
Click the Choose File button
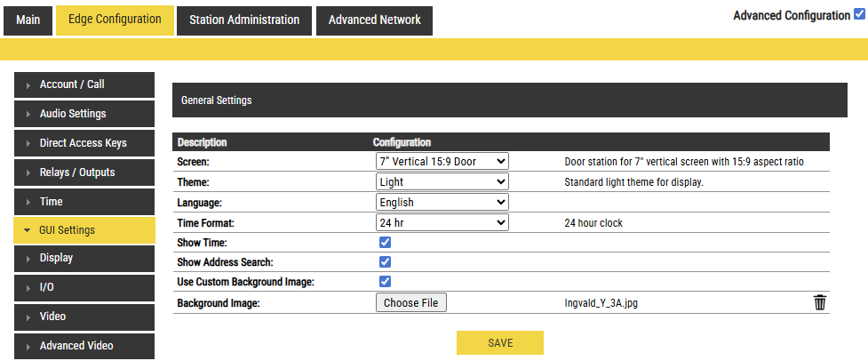[x=411, y=303]
